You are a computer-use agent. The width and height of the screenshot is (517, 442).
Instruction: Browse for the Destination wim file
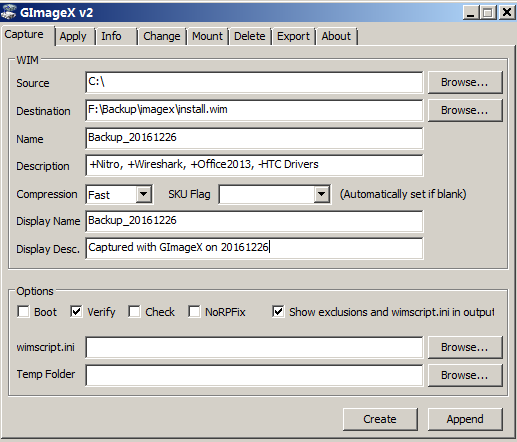click(x=465, y=110)
